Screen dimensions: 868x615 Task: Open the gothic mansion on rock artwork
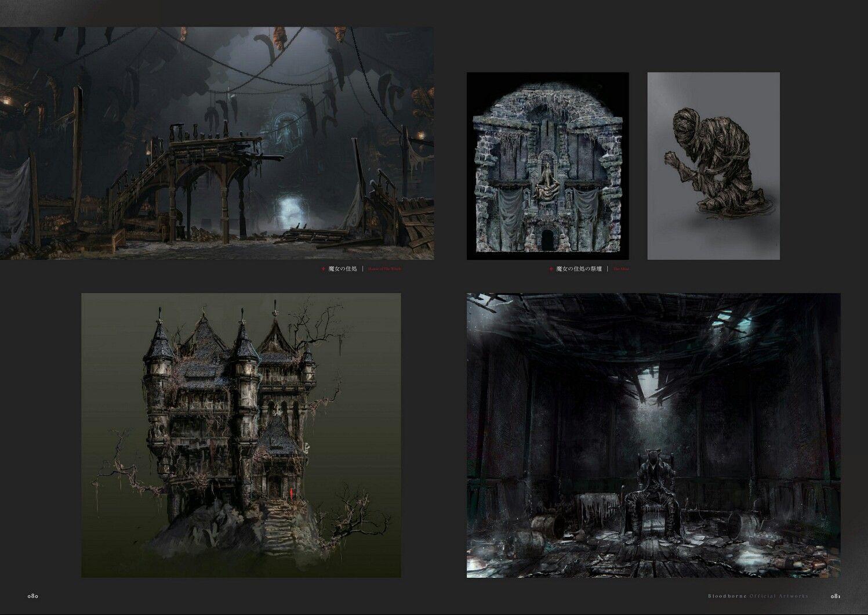click(241, 435)
